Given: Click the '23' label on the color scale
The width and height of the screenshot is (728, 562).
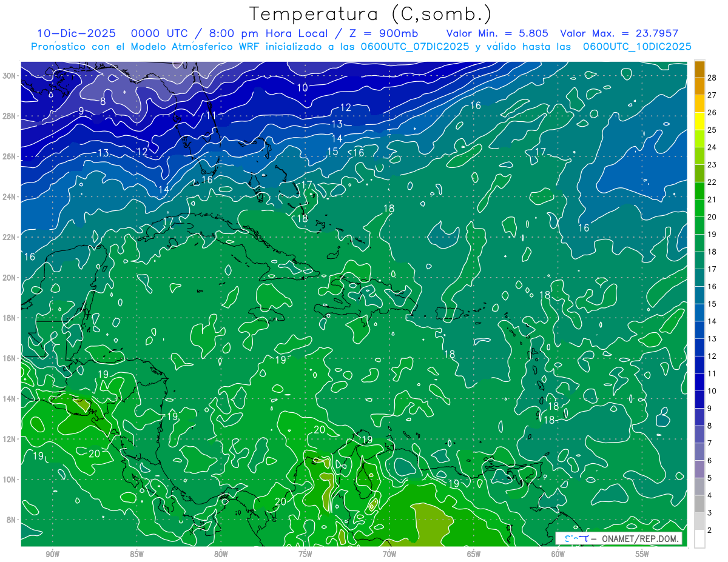Looking at the screenshot, I should 712,165.
